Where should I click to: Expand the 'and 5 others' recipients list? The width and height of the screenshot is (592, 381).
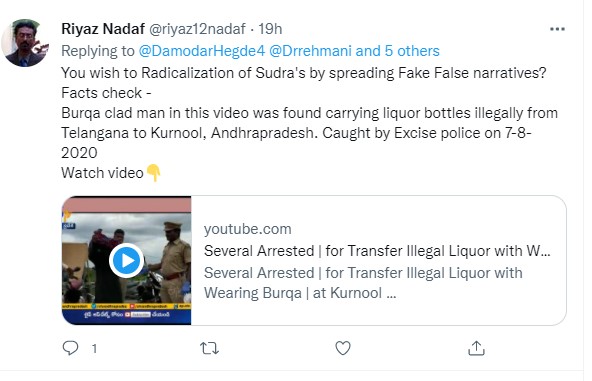(x=398, y=51)
